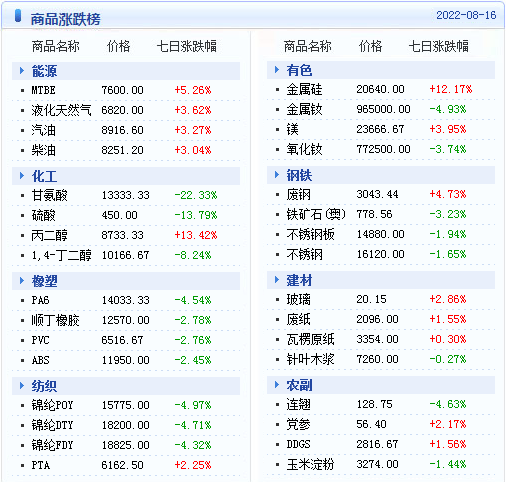
Task: Select 丙二醇 commodity name
Action: point(49,235)
